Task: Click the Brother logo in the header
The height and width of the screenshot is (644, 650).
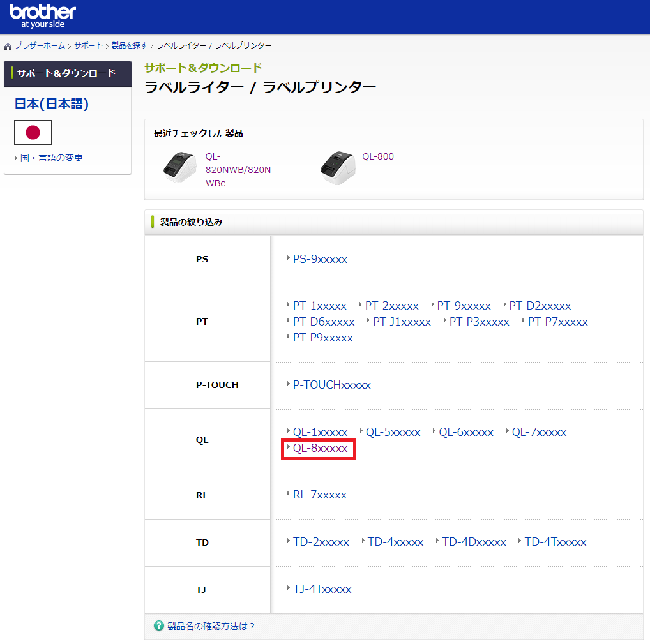Action: click(43, 16)
